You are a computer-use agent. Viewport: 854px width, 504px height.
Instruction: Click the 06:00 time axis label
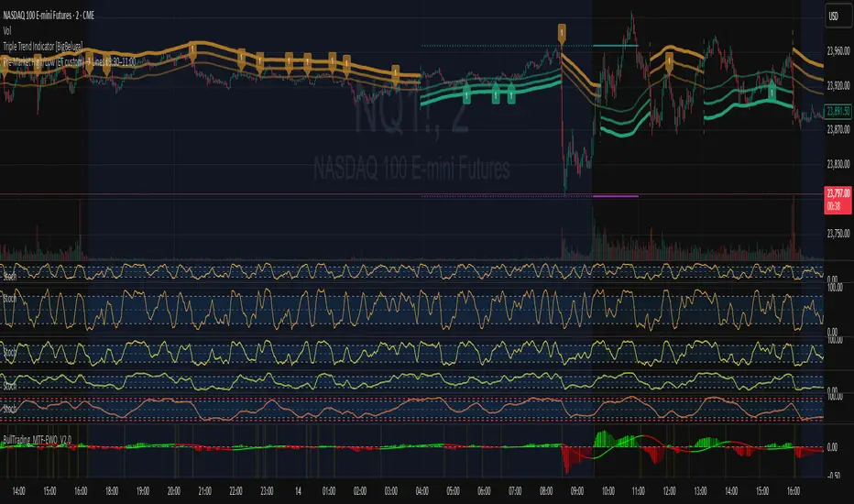coord(484,491)
